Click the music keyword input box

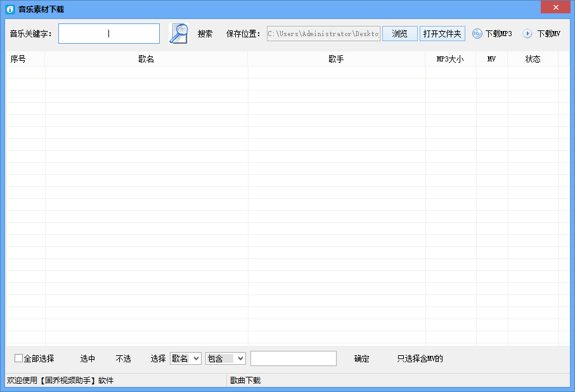click(x=108, y=33)
